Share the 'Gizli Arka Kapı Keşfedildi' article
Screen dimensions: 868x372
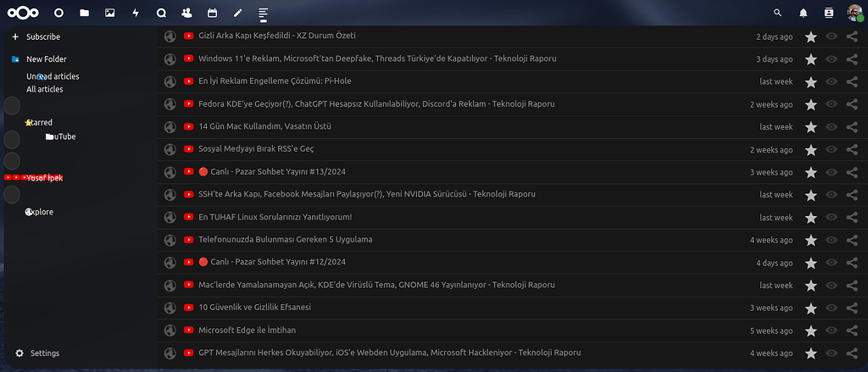point(853,36)
